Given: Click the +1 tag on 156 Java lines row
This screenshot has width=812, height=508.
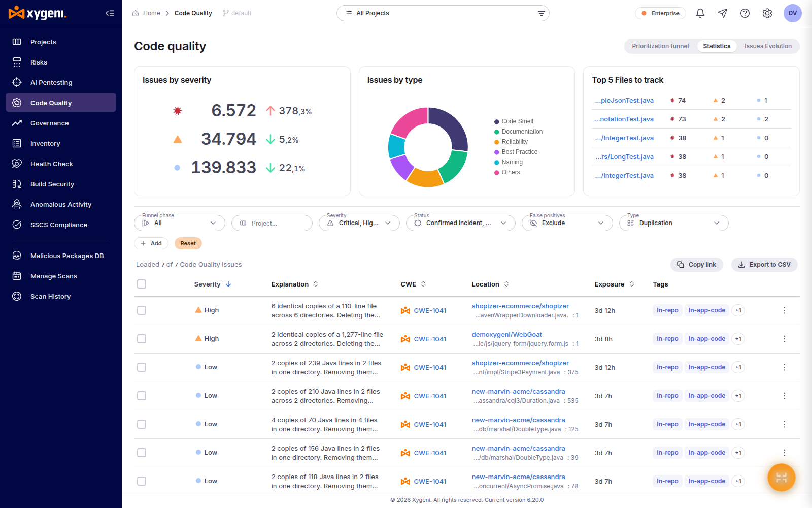Looking at the screenshot, I should pyautogui.click(x=738, y=453).
